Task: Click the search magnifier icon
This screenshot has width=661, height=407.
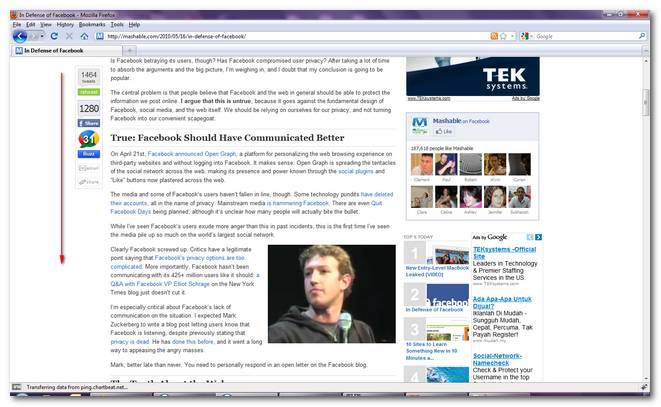Action: click(642, 36)
